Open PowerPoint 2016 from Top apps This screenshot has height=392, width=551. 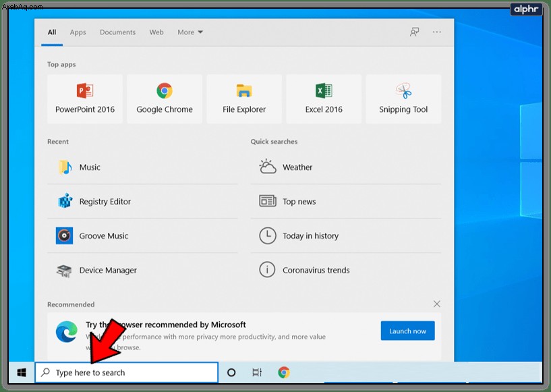click(85, 99)
